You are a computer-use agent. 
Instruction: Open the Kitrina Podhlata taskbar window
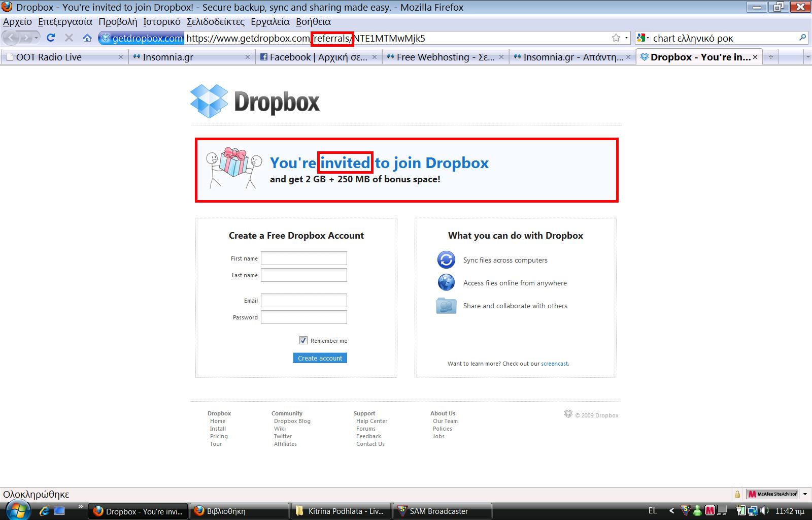[341, 511]
